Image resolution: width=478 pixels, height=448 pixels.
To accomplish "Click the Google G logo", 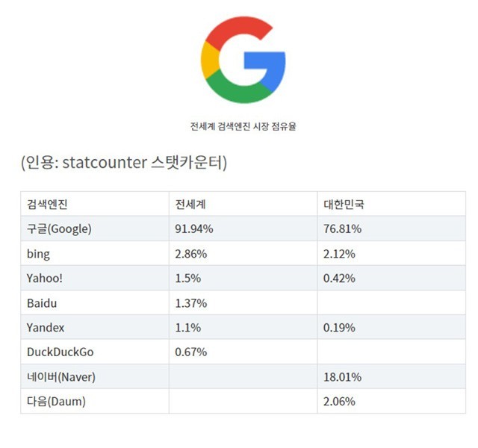I will click(x=243, y=61).
